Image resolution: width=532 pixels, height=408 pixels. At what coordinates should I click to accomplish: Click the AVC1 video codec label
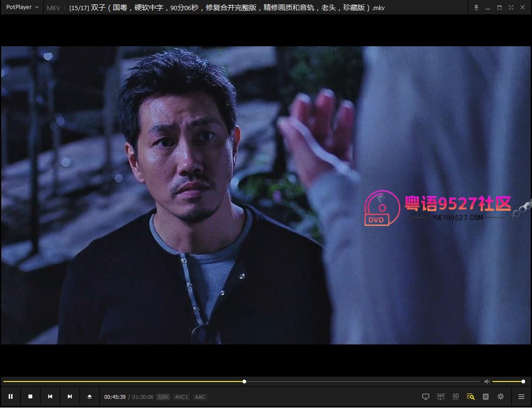[181, 397]
